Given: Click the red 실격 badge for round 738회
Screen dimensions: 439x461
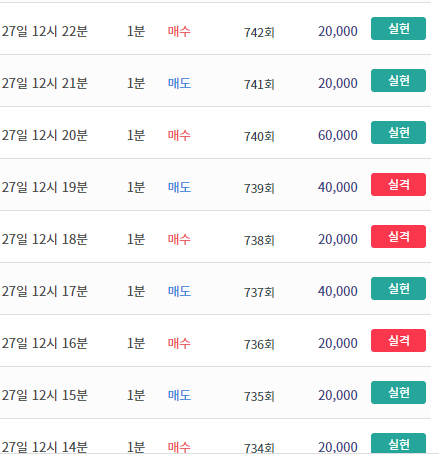Looking at the screenshot, I should (x=398, y=237).
